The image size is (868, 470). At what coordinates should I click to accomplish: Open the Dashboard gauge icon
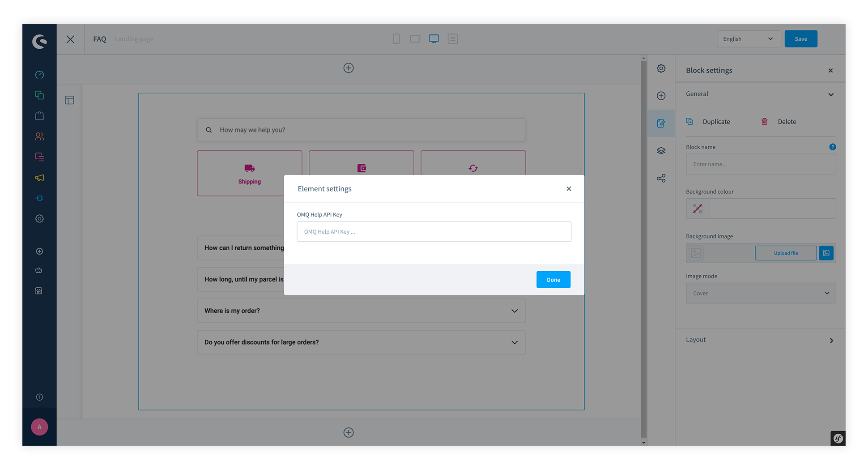39,75
